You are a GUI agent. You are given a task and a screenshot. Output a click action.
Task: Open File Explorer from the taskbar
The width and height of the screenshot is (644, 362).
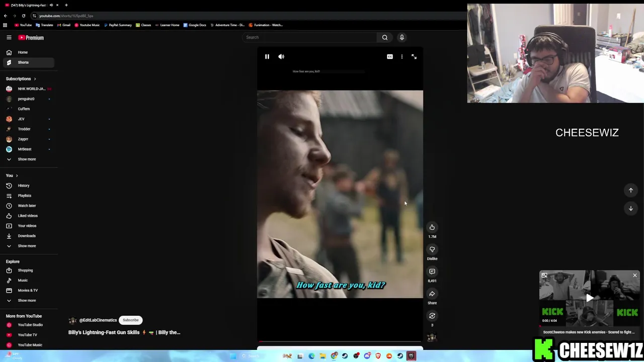[323, 356]
